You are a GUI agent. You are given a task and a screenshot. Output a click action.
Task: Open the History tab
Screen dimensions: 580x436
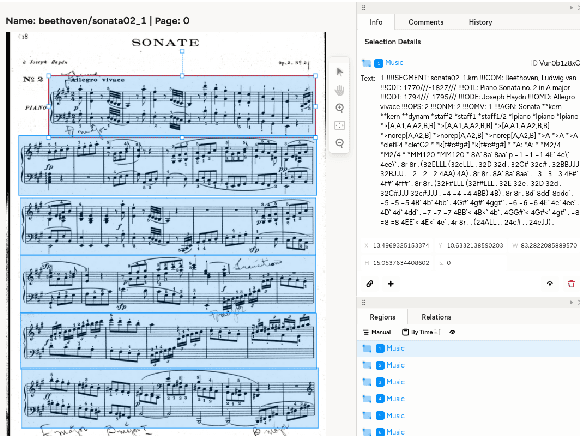[480, 22]
